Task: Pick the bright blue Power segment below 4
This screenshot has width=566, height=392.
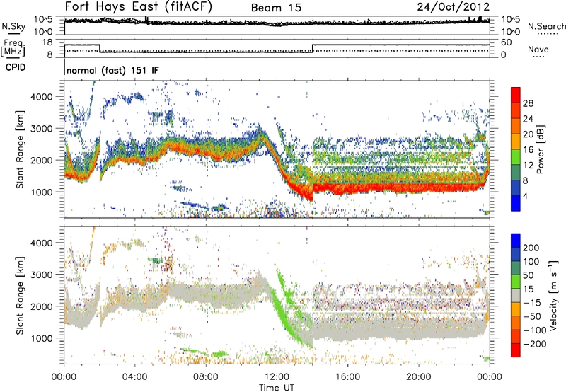Action: pos(516,203)
